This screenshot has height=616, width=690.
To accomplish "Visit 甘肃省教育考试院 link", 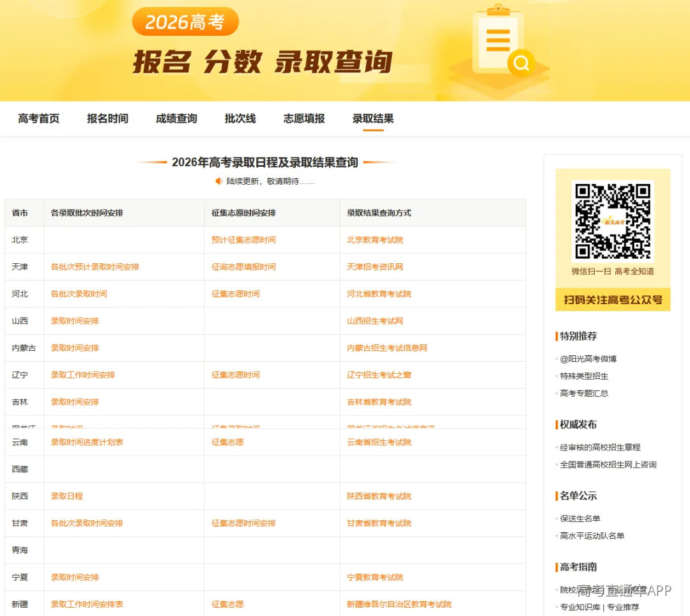I will tap(379, 523).
